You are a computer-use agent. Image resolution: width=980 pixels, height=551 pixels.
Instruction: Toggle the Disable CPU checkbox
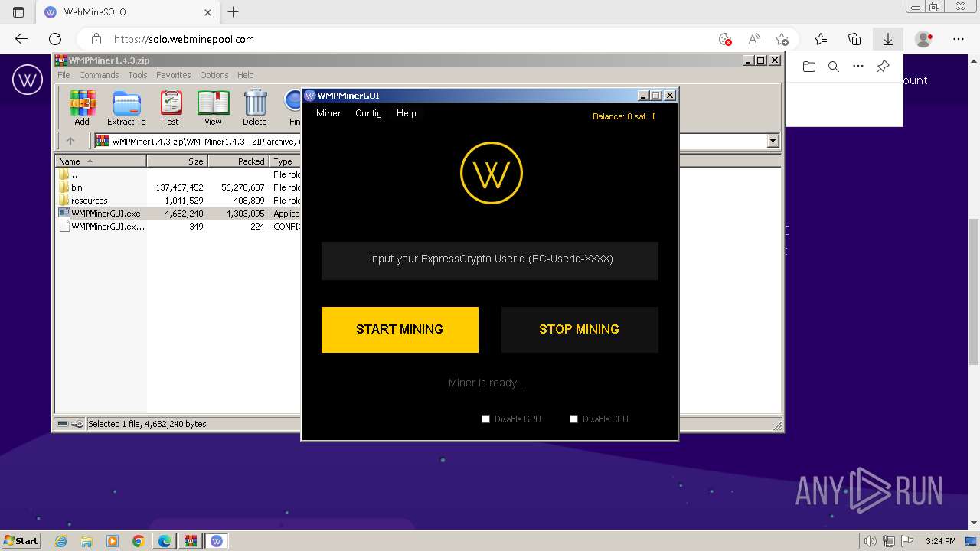[573, 419]
